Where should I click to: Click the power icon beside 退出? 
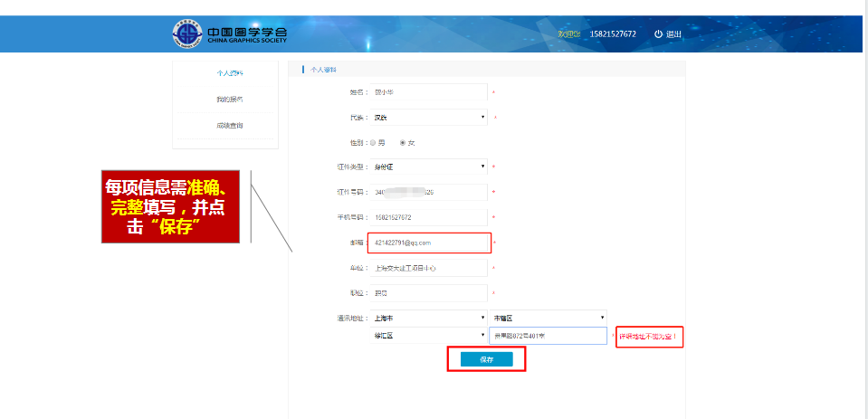(x=658, y=34)
